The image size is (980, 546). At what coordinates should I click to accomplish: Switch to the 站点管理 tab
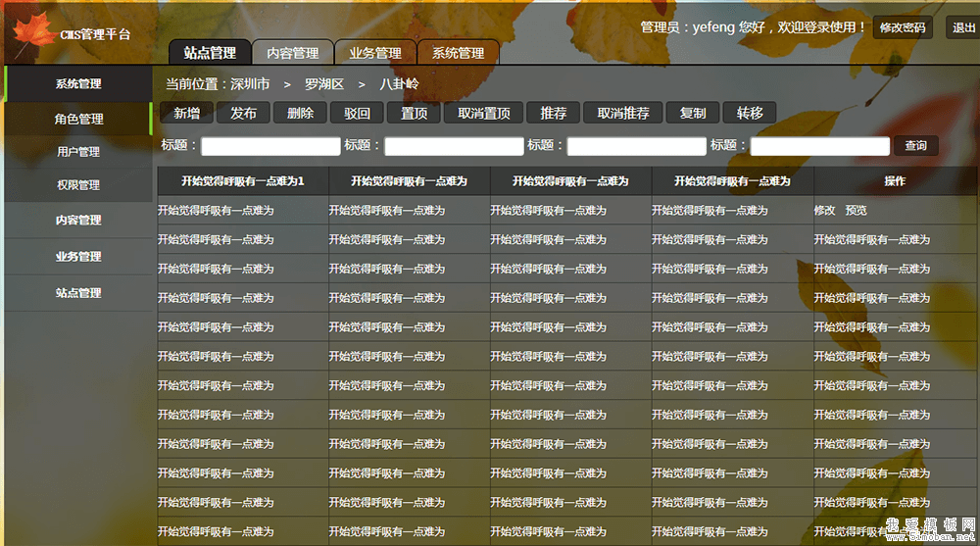[210, 53]
